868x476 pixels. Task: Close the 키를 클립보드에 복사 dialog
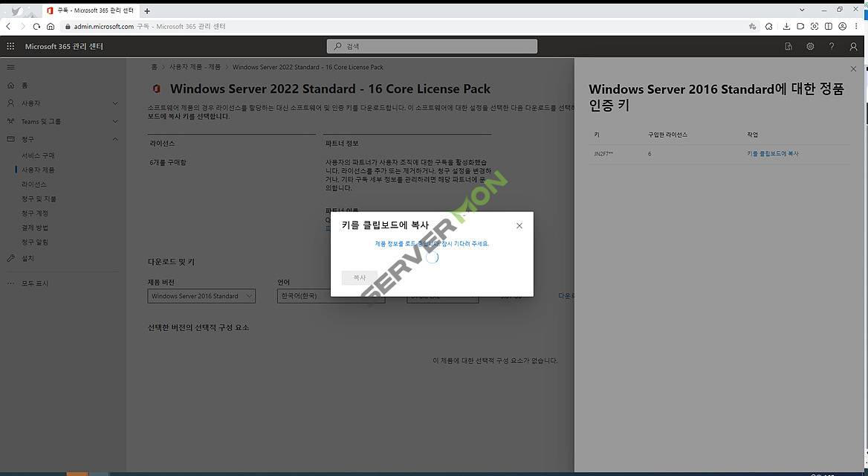[x=519, y=225]
